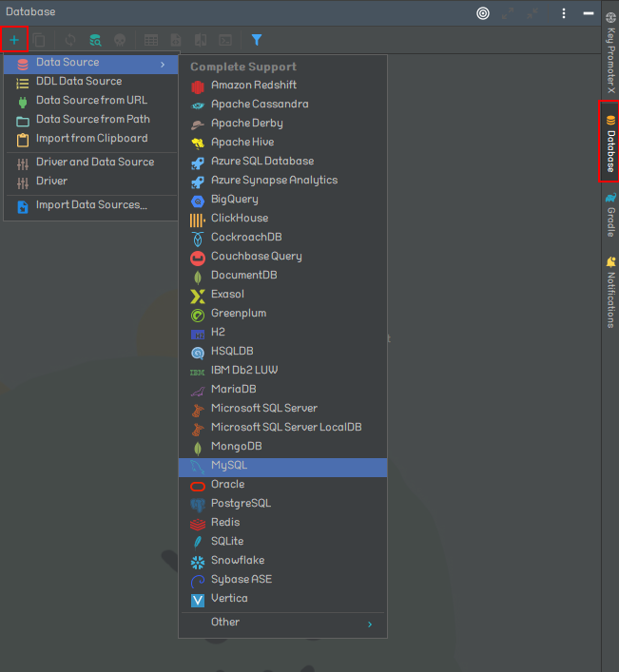
Task: Open the Database side tab
Action: tap(610, 143)
